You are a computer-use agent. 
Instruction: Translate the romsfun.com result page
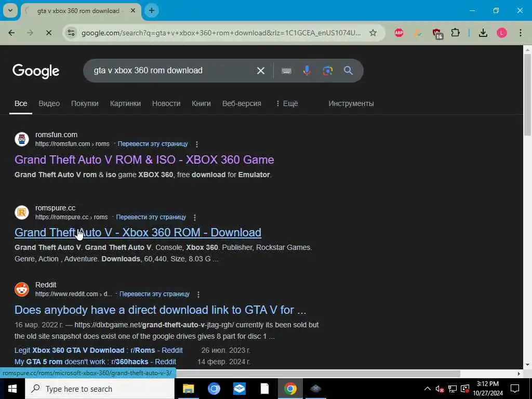(153, 144)
